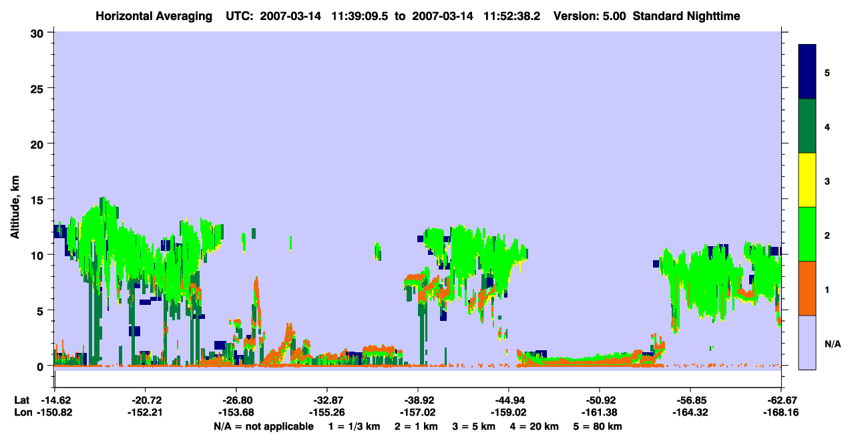Click the '2 = 1 km' legend entry
The height and width of the screenshot is (445, 868).
[416, 426]
